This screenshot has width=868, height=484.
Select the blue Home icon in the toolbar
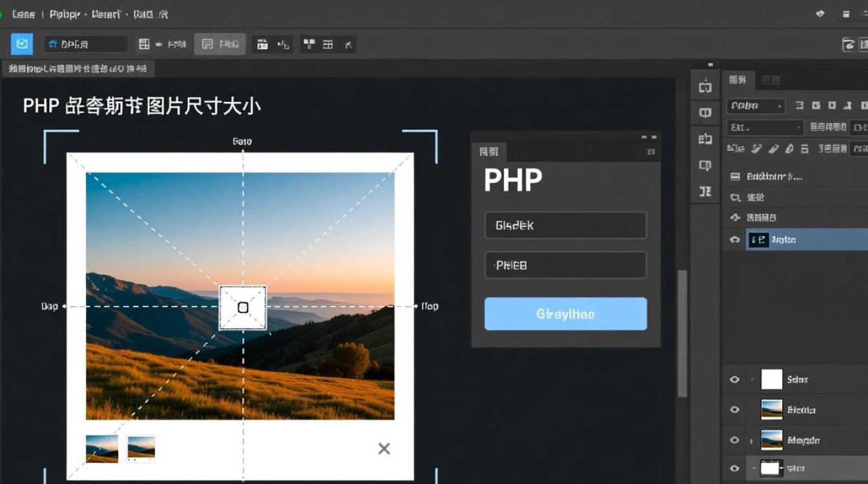click(21, 43)
